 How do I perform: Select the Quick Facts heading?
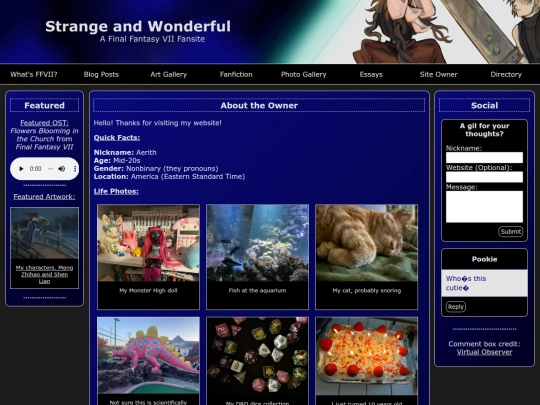[x=117, y=138]
